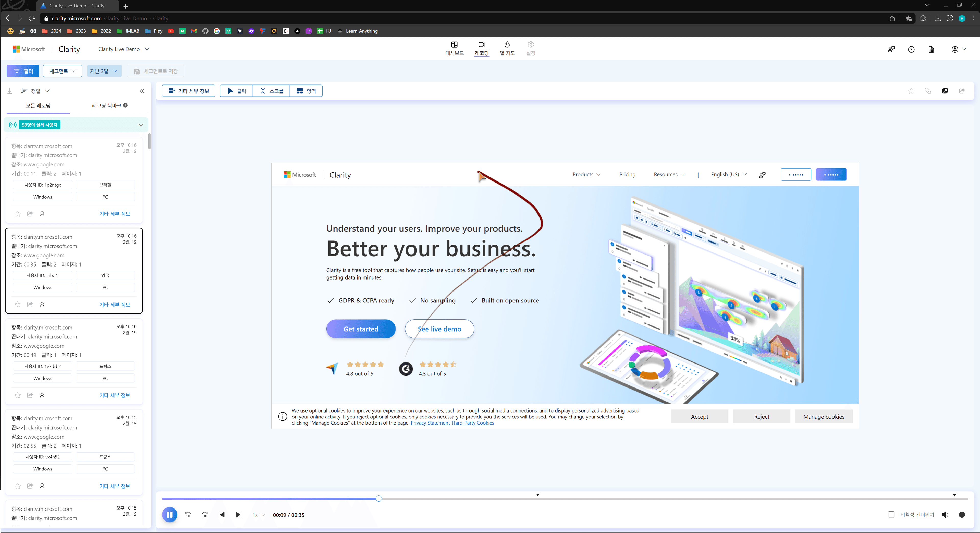
Task: Pause the recording playback
Action: (x=170, y=514)
